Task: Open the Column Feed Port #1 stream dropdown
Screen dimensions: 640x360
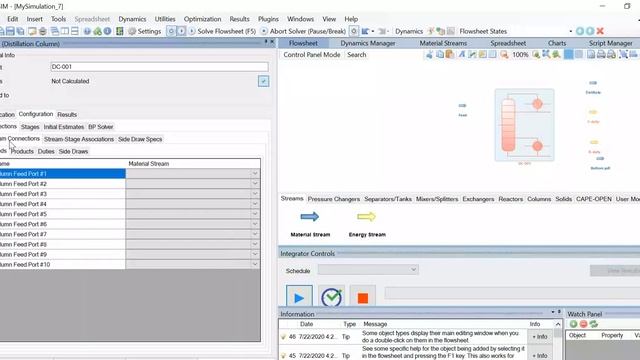Action: pyautogui.click(x=255, y=173)
